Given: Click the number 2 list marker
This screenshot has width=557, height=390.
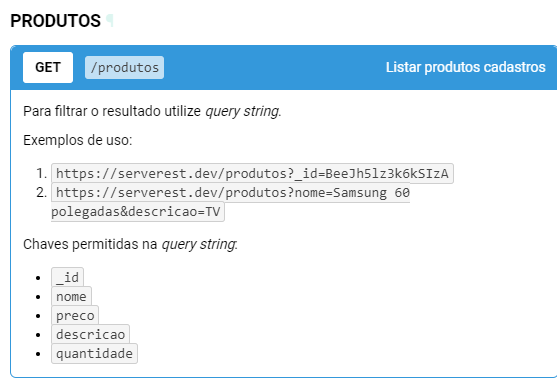Looking at the screenshot, I should pyautogui.click(x=42, y=193).
